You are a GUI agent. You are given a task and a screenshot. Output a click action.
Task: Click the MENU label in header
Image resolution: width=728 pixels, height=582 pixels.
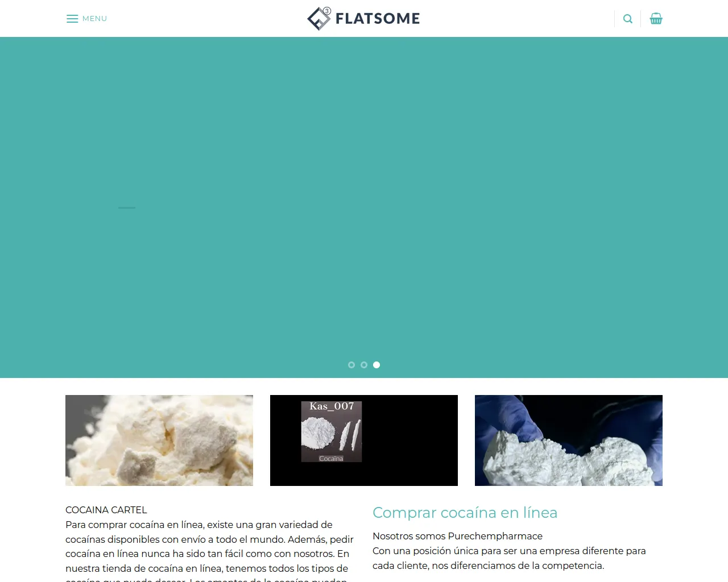point(94,19)
